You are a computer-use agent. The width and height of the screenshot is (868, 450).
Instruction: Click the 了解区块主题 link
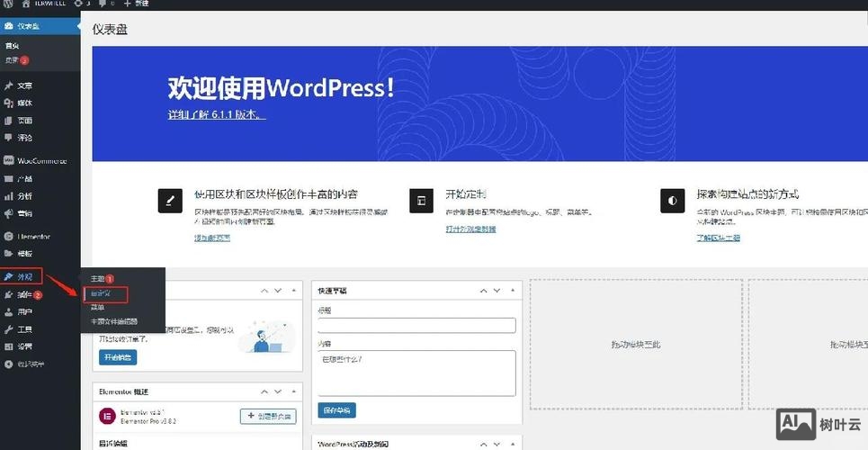[x=718, y=238]
